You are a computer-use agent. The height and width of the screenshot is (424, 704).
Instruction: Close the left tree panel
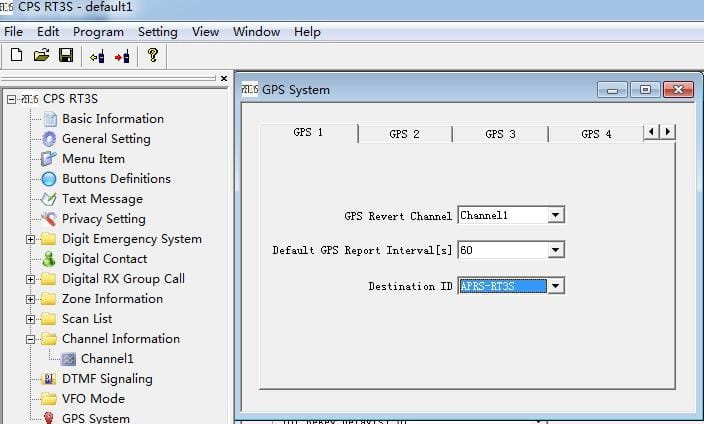[x=223, y=79]
